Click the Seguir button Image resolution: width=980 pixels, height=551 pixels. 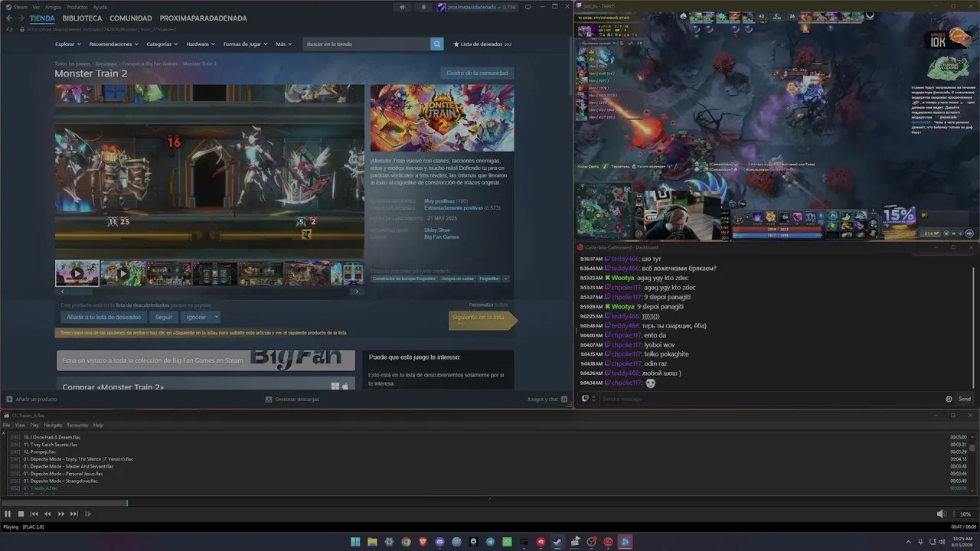[164, 317]
